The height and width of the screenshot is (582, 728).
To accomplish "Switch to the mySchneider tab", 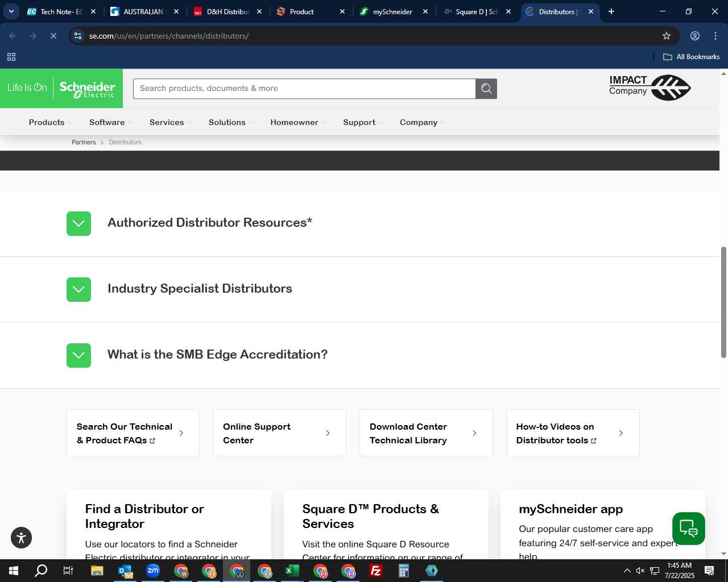I will pyautogui.click(x=392, y=11).
